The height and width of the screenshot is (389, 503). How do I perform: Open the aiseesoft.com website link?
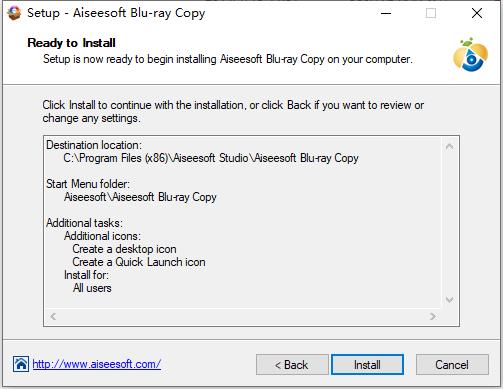(x=97, y=364)
